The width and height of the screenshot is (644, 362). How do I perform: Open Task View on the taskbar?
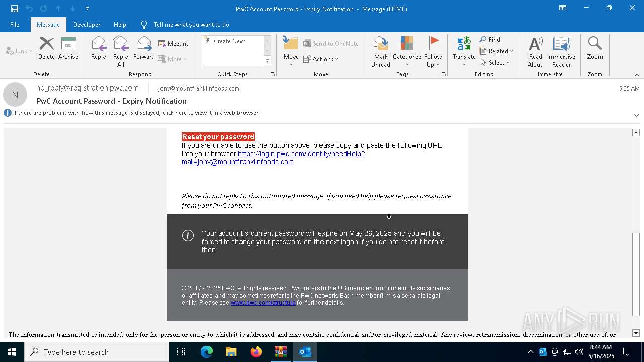(x=181, y=352)
